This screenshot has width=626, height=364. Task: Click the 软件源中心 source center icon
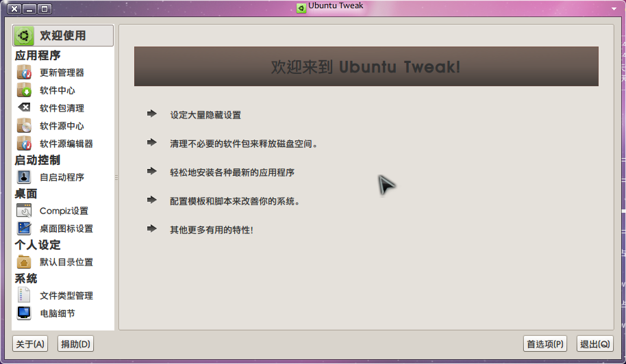point(24,126)
